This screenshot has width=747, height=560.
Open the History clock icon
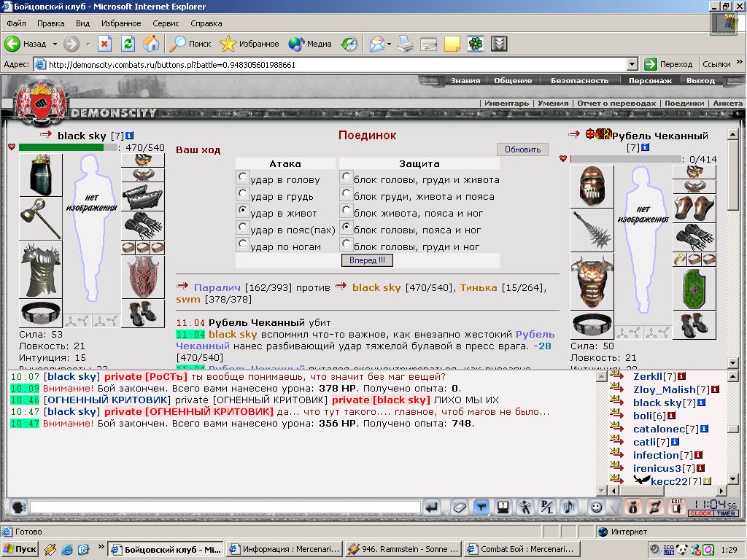coord(349,44)
